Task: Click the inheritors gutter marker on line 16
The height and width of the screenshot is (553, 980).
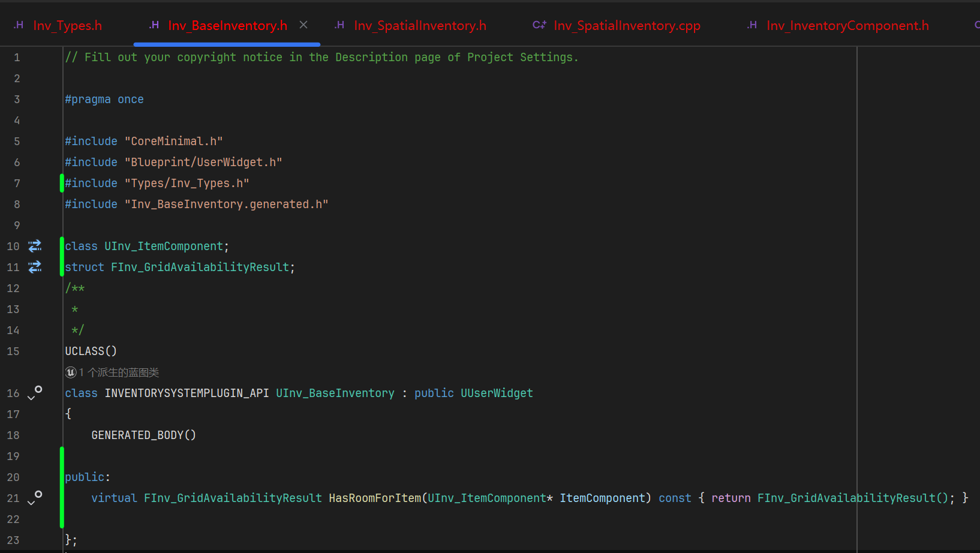Action: tap(35, 393)
